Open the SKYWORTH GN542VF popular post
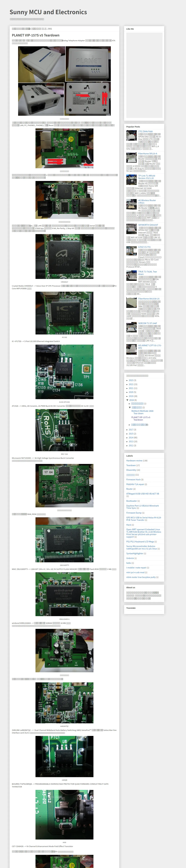Viewport: 186px width, 868px height. [x=148, y=225]
